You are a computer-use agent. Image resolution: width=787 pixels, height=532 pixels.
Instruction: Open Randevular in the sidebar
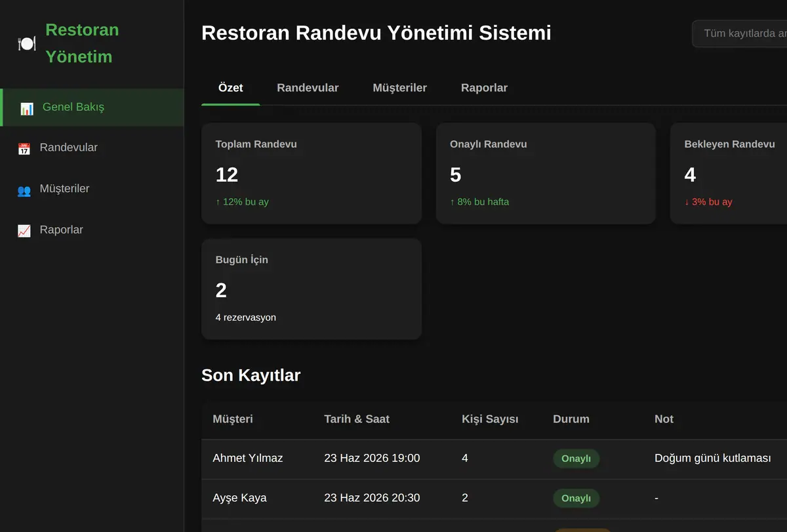point(92,148)
